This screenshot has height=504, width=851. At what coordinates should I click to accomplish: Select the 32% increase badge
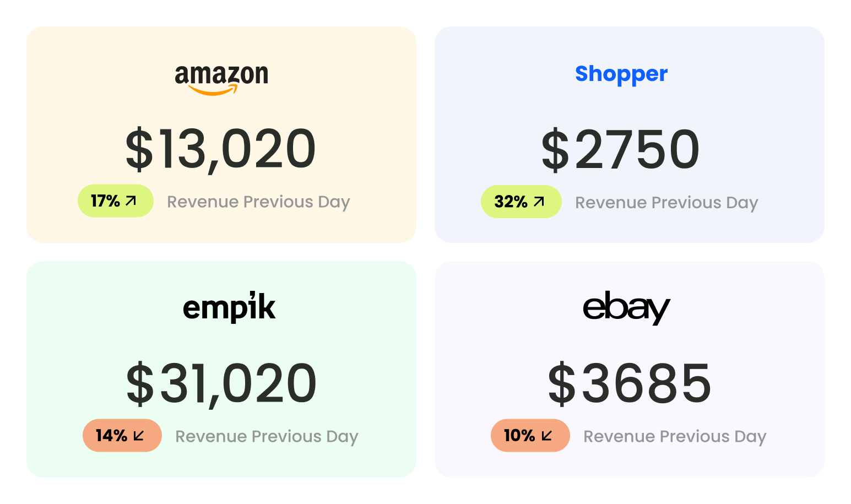pos(521,202)
